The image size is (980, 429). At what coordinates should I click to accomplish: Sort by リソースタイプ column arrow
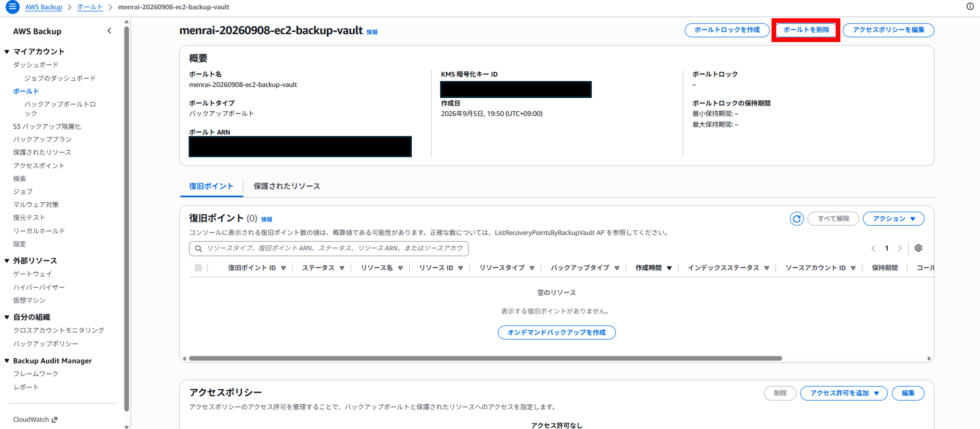(532, 268)
